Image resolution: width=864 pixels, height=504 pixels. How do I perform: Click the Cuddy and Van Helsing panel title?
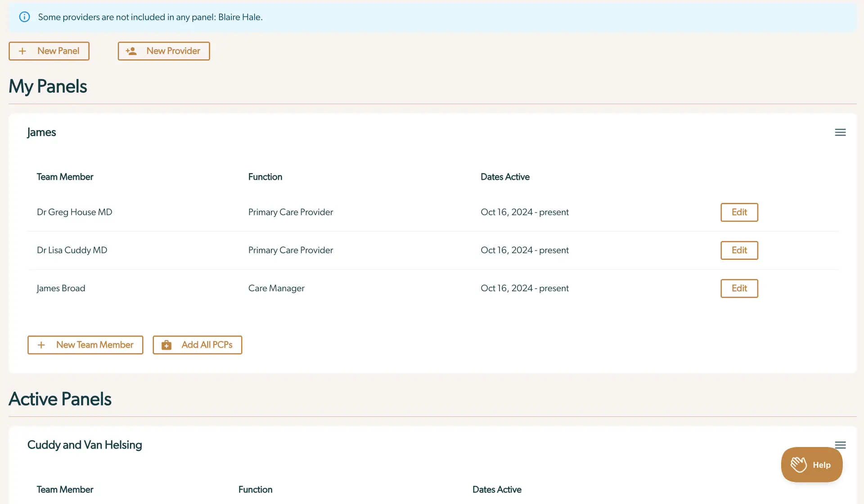pyautogui.click(x=84, y=445)
